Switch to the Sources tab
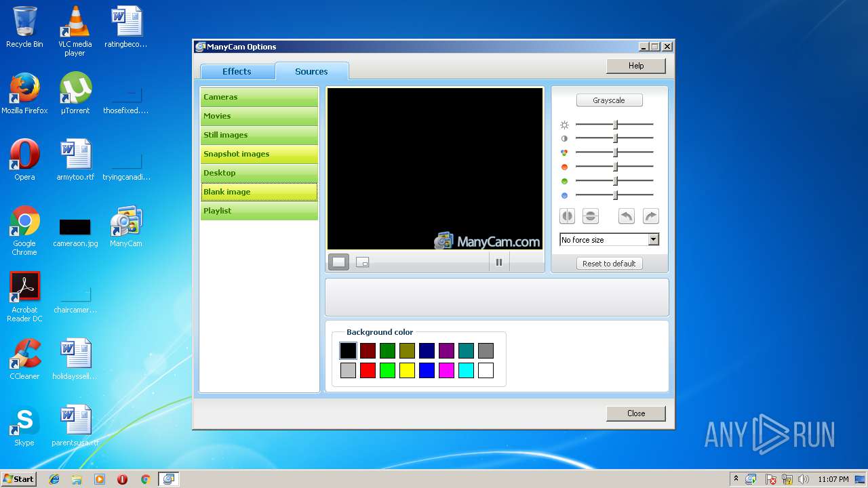Screen dimensions: 868x488 pos(312,71)
